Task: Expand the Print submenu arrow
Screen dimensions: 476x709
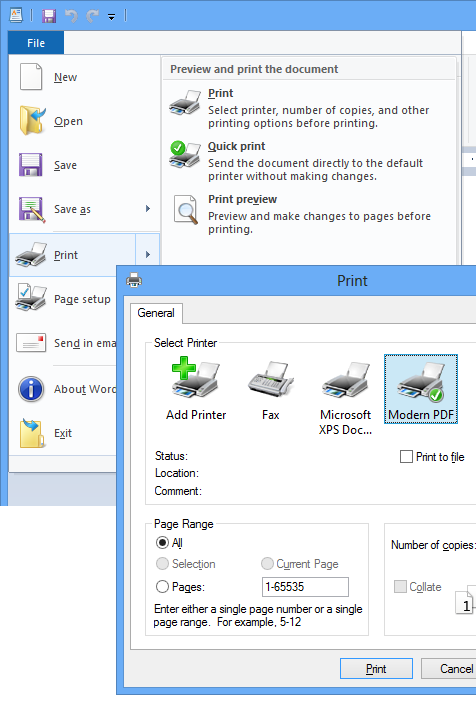Action: click(x=148, y=255)
